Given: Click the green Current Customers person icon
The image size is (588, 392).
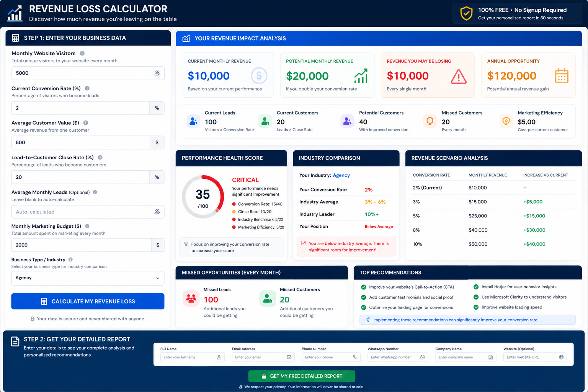Looking at the screenshot, I should [x=265, y=121].
